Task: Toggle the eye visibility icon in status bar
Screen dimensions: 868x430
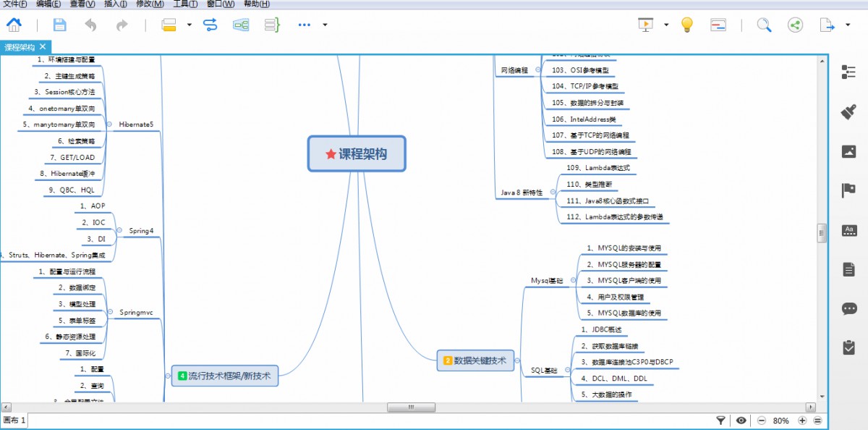Action: pos(741,420)
